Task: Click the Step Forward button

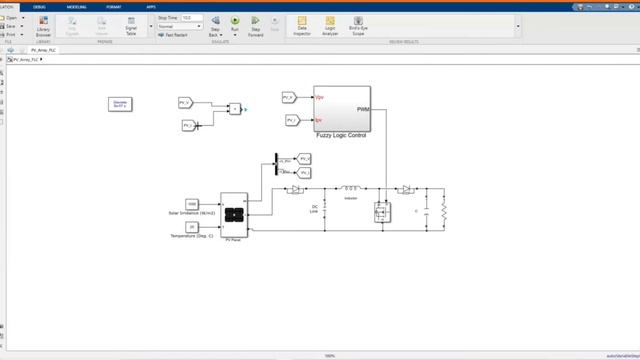Action: pos(256,27)
